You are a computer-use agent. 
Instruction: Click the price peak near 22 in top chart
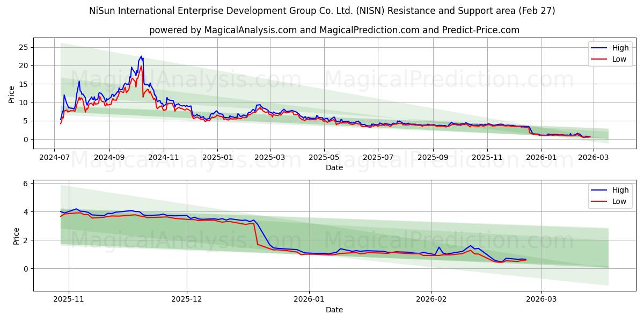[141, 56]
